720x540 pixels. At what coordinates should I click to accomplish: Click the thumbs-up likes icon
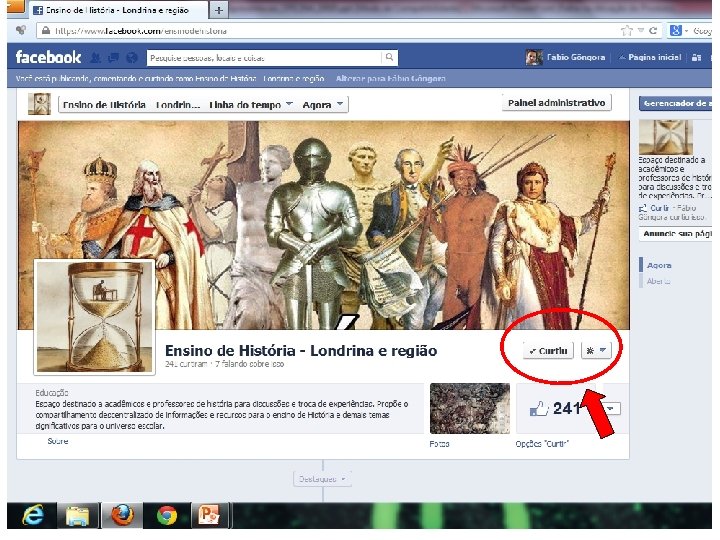click(x=540, y=408)
